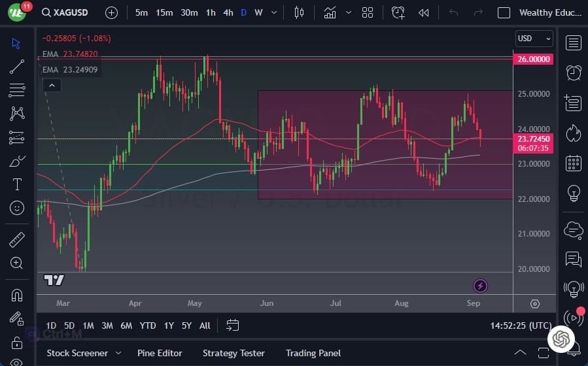588x366 pixels.
Task: Open the Stock Screener dropdown arrow
Action: (118, 354)
